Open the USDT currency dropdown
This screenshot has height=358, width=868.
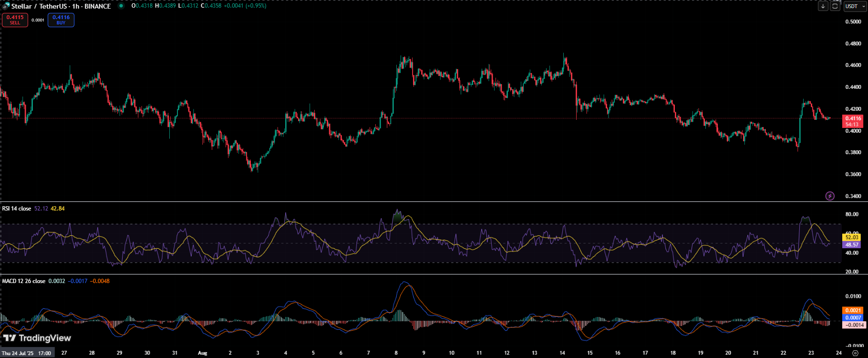coord(855,6)
